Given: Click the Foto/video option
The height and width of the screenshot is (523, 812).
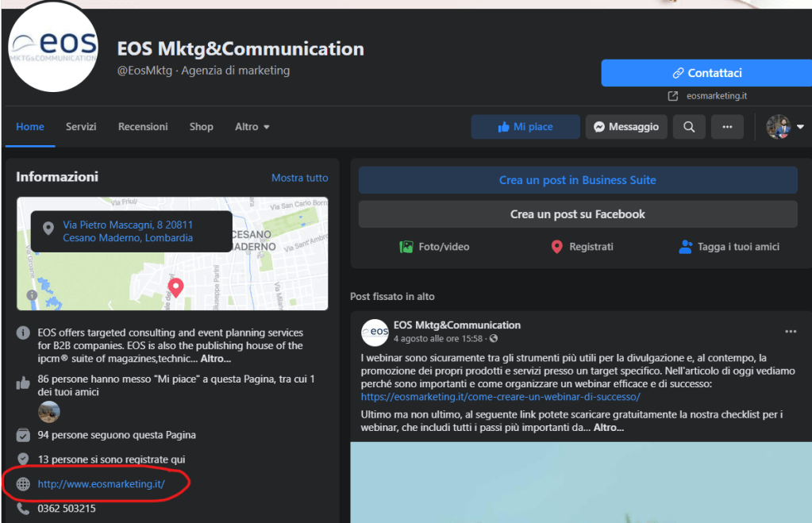Looking at the screenshot, I should tap(434, 247).
